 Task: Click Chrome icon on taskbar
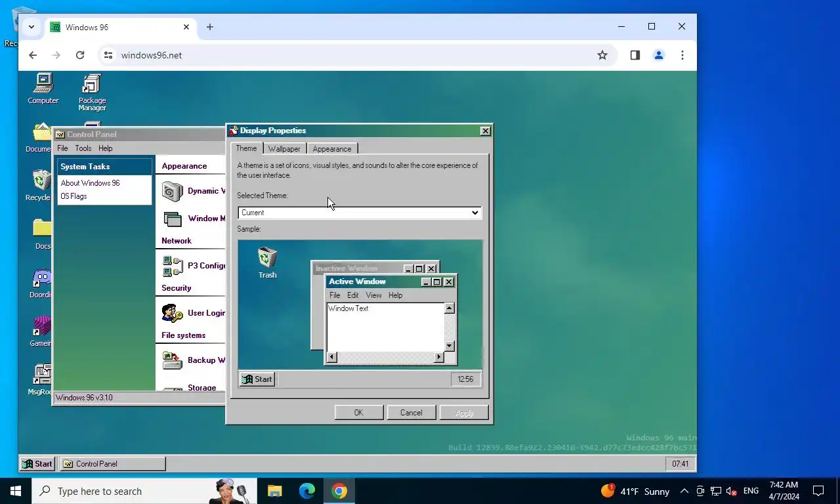coord(339,491)
